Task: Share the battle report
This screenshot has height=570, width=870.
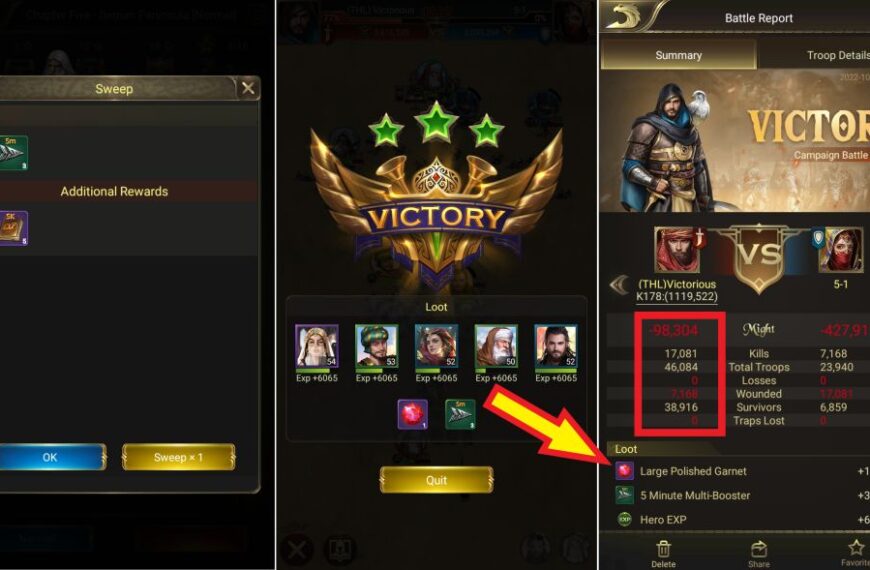Action: 758,554
